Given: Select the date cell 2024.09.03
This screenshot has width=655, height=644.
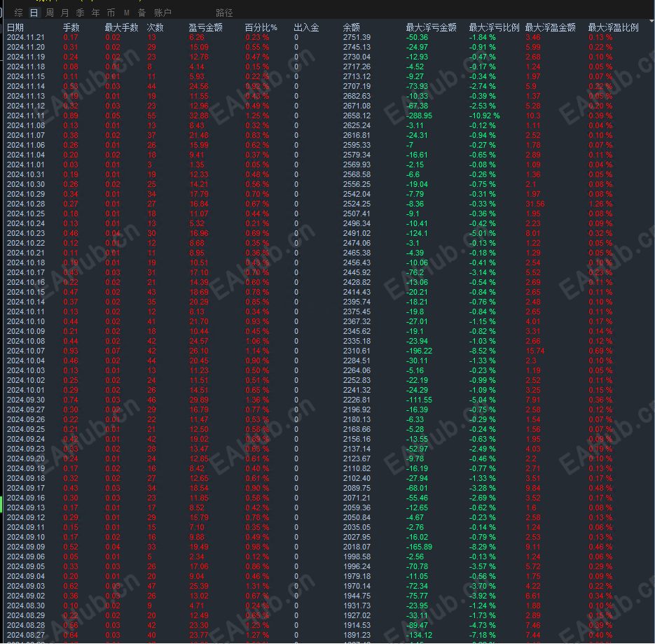Looking at the screenshot, I should [26, 587].
